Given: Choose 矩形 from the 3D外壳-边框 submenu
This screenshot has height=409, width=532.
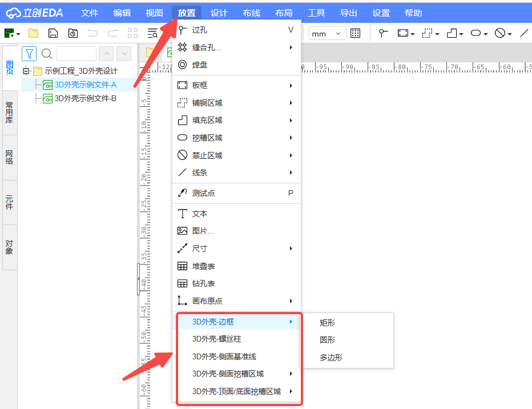Looking at the screenshot, I should [x=328, y=323].
